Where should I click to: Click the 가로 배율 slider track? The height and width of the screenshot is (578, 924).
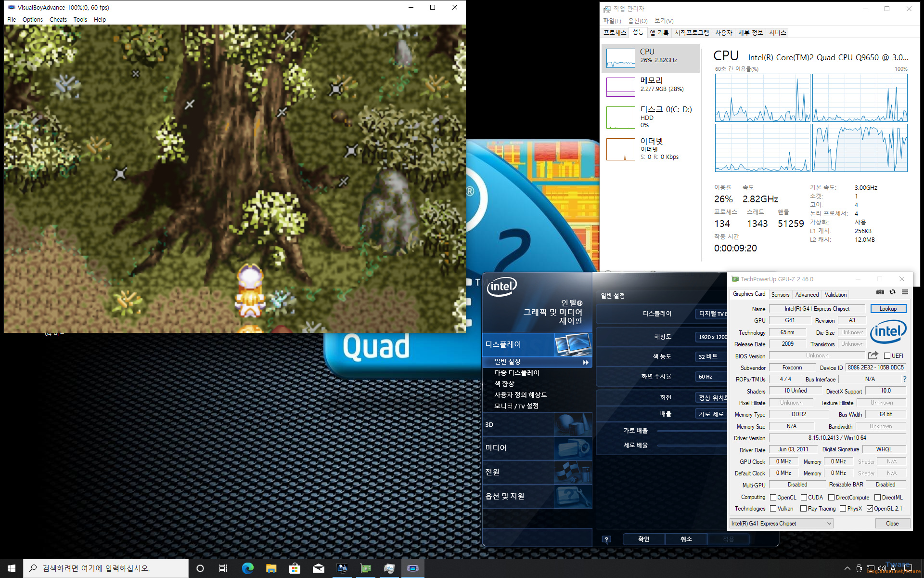point(692,431)
